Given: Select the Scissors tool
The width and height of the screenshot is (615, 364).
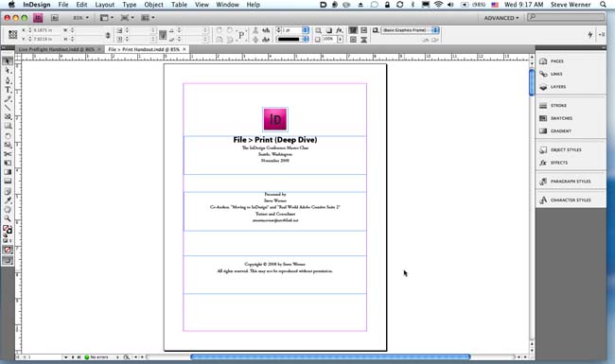Looking at the screenshot, I should 8,154.
